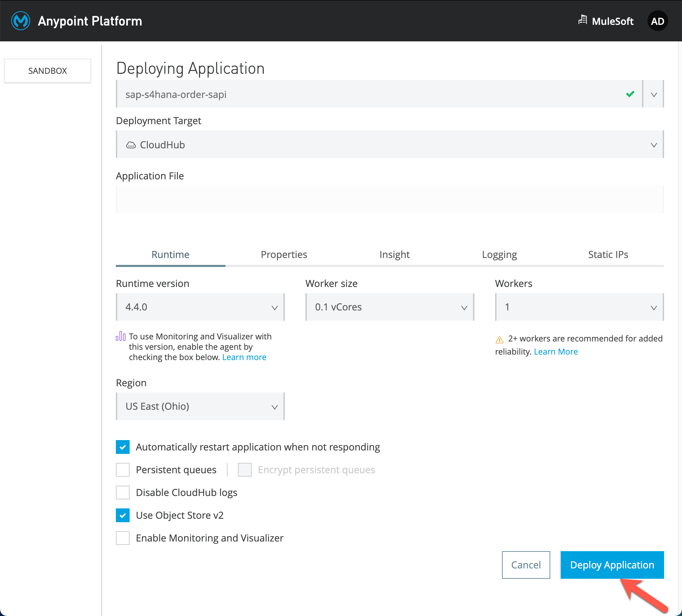
Task: Click the application name input field
Action: [379, 94]
